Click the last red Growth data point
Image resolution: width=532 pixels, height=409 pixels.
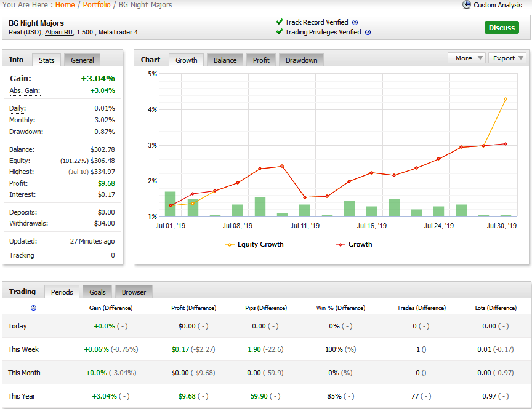[x=505, y=144]
